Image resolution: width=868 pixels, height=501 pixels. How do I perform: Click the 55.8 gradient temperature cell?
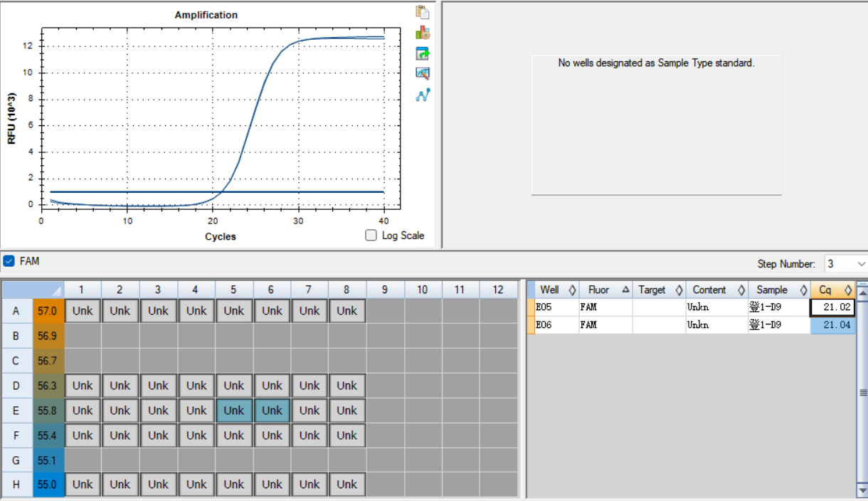click(48, 411)
